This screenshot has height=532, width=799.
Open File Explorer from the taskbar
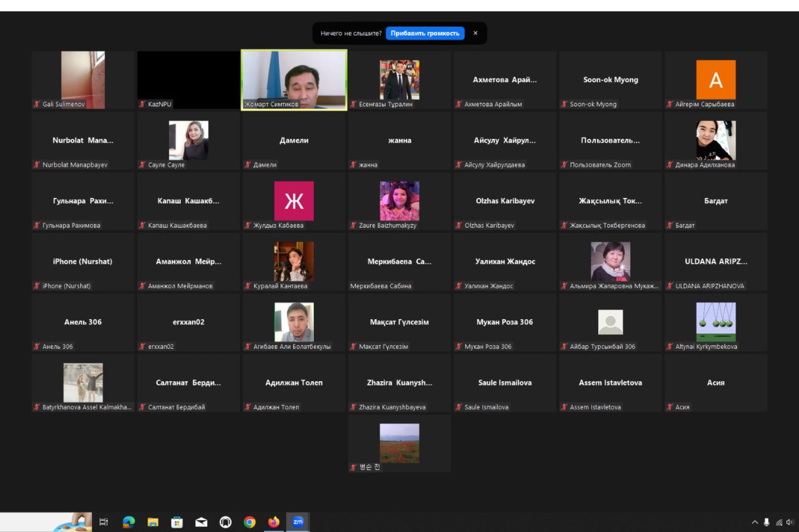[153, 522]
